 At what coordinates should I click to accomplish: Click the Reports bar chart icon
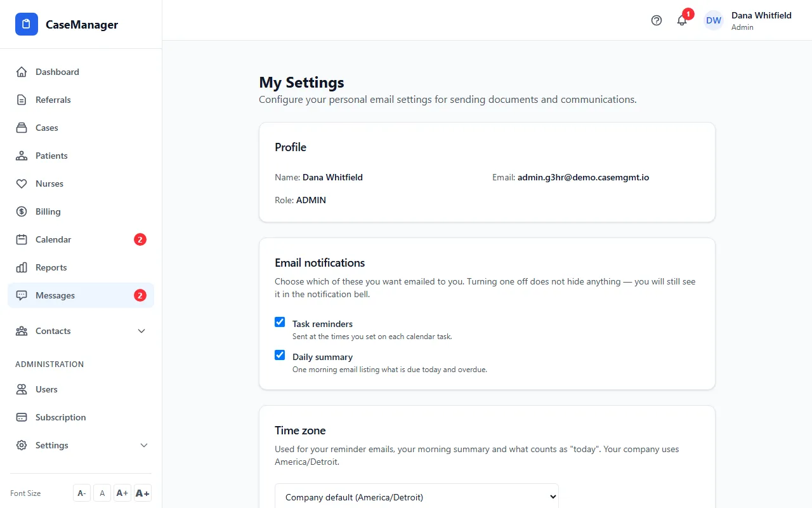pos(22,267)
